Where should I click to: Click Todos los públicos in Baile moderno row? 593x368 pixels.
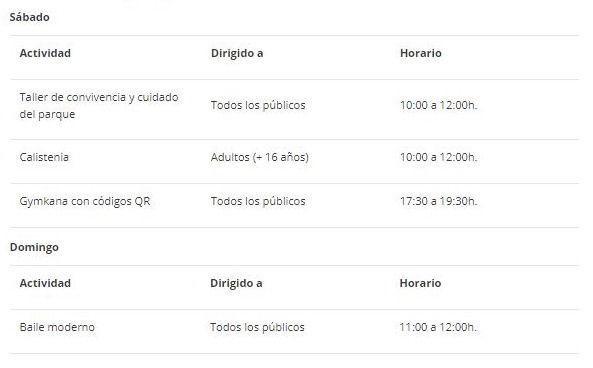coord(257,327)
